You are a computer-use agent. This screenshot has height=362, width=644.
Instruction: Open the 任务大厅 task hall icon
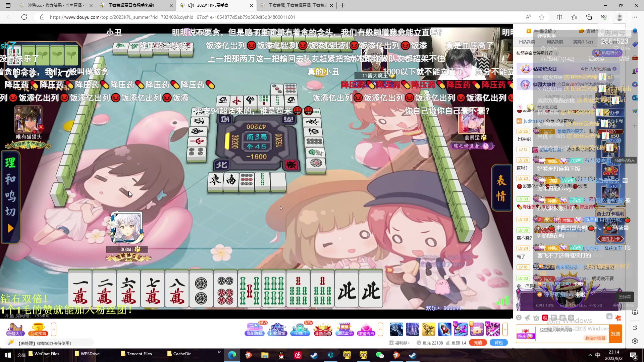click(15, 329)
